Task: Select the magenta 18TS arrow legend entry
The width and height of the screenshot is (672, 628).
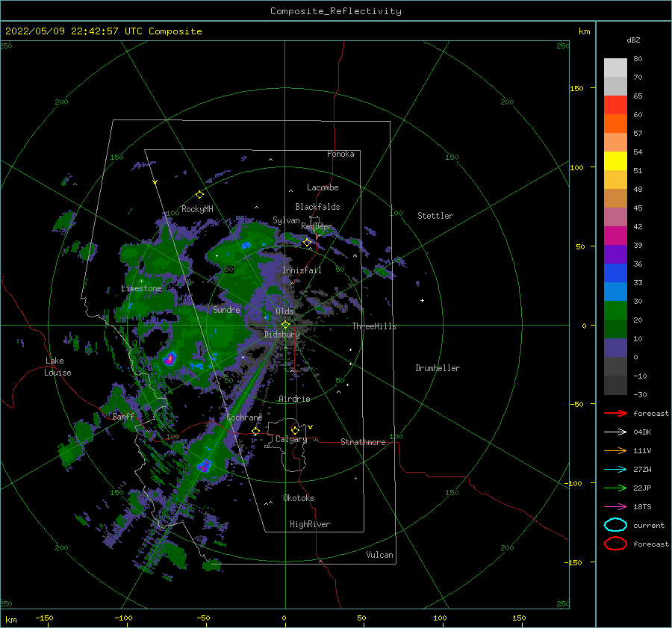Action: 615,507
